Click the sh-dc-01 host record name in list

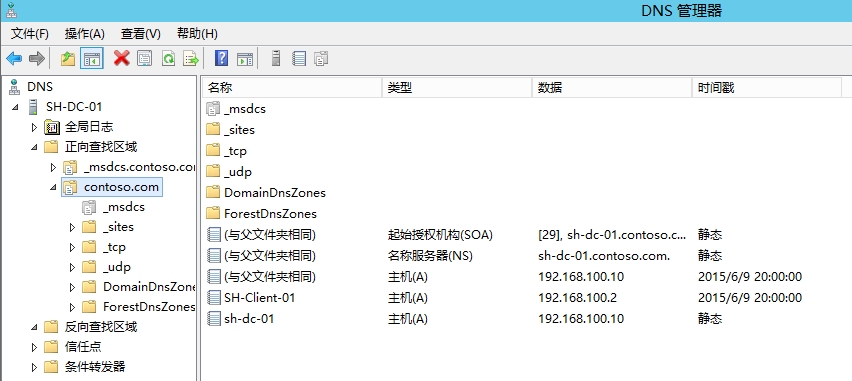(249, 318)
